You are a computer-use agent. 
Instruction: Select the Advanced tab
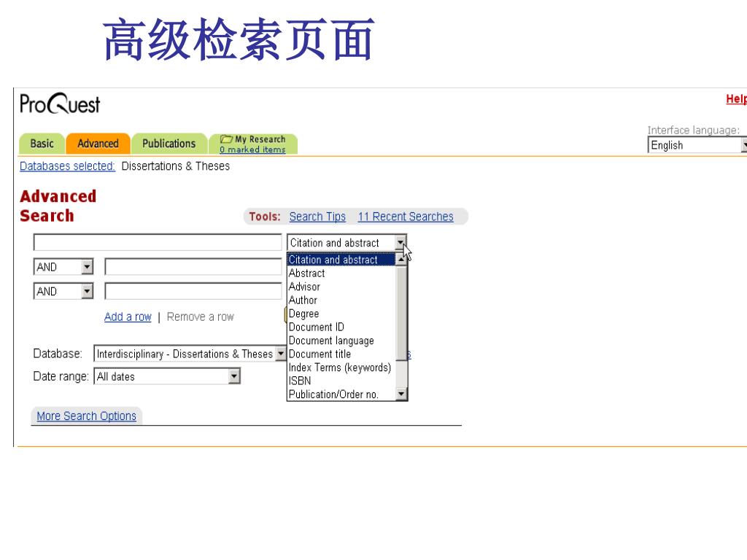point(98,144)
